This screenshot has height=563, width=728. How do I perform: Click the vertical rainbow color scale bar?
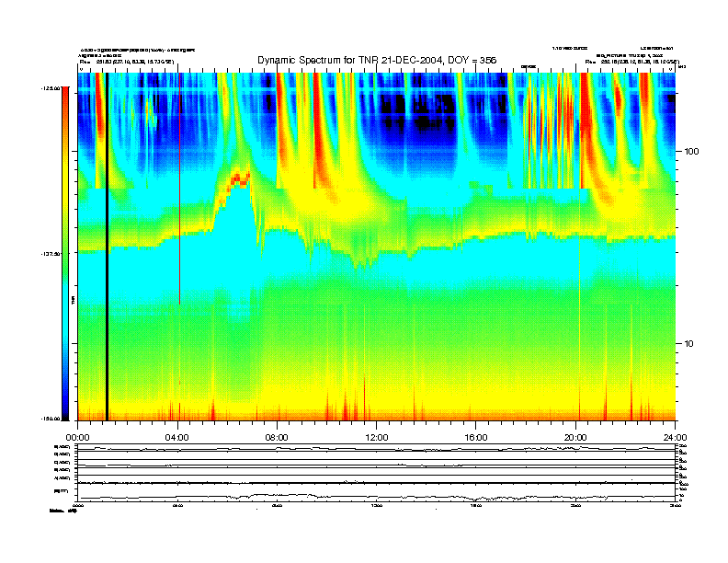pyautogui.click(x=65, y=253)
